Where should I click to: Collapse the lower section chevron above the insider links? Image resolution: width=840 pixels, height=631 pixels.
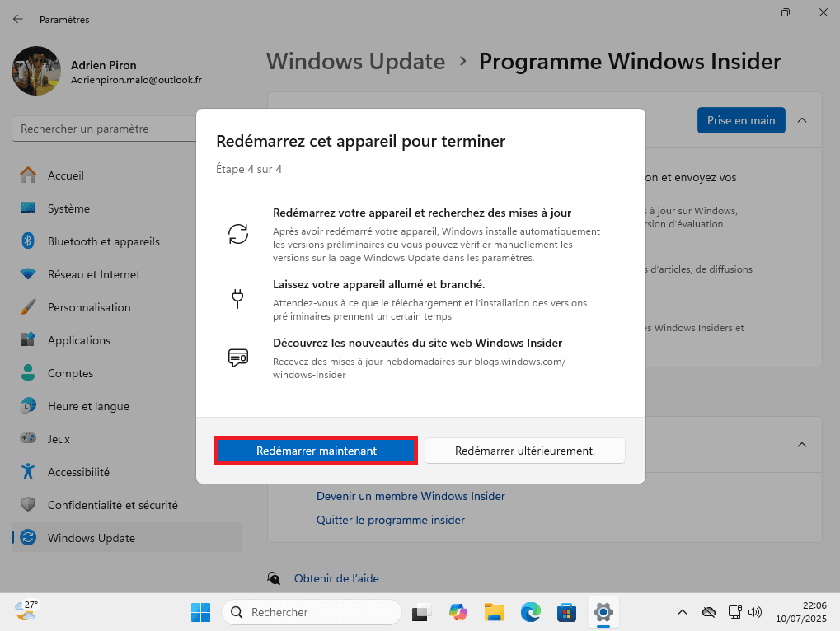(x=802, y=445)
